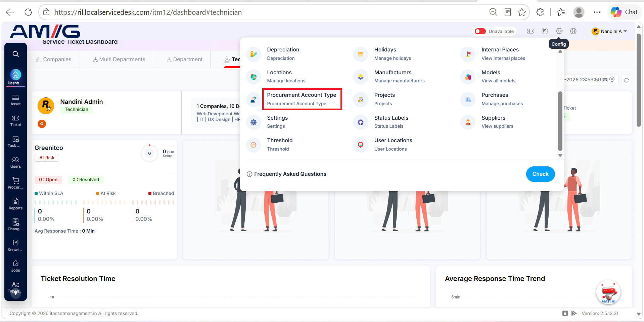Open the ticket icon in the top header

pos(531,31)
